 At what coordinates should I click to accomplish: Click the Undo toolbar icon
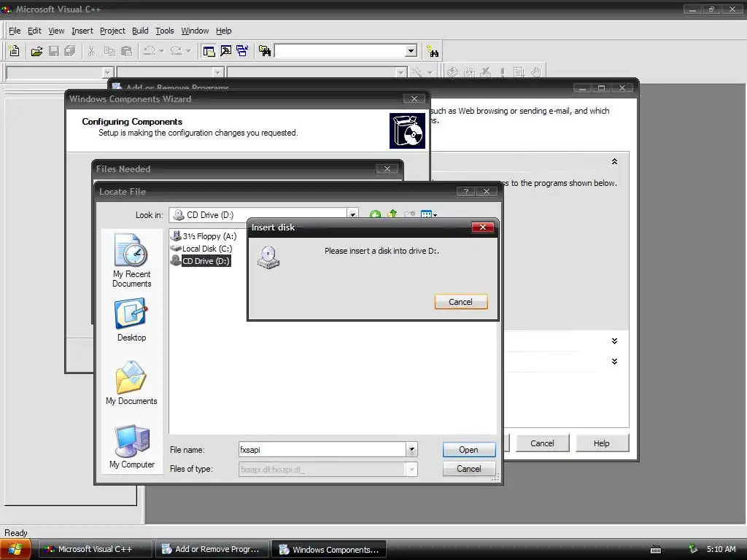(149, 50)
